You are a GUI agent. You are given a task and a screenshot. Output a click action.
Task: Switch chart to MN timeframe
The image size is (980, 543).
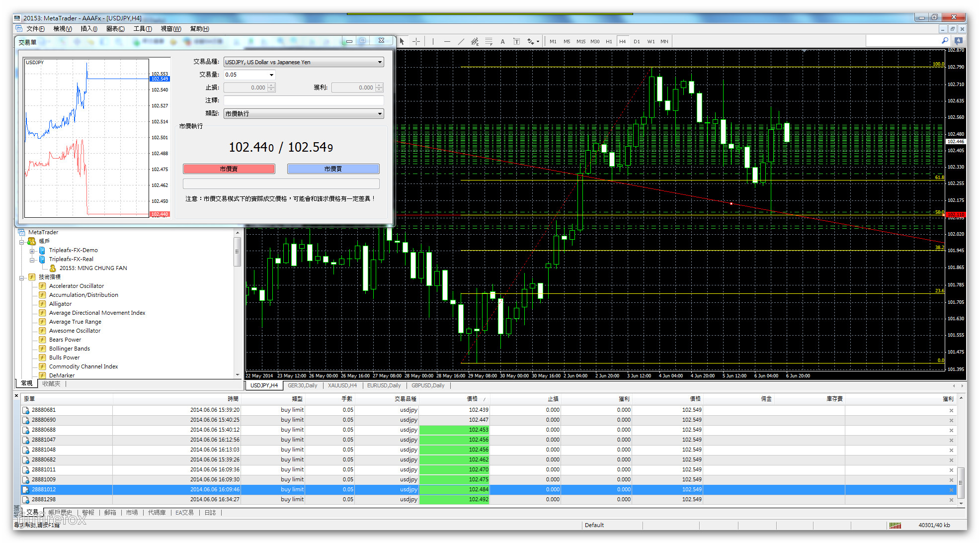664,41
